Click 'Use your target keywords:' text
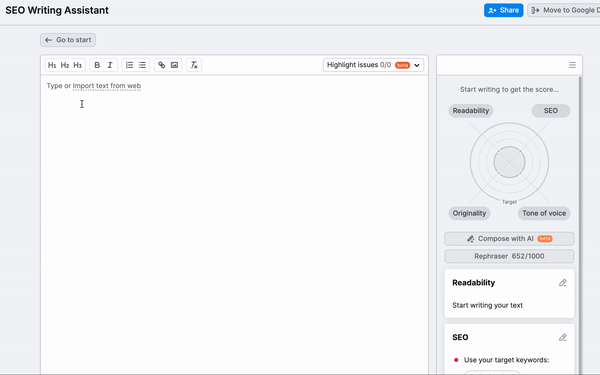600x375 pixels. coord(506,360)
